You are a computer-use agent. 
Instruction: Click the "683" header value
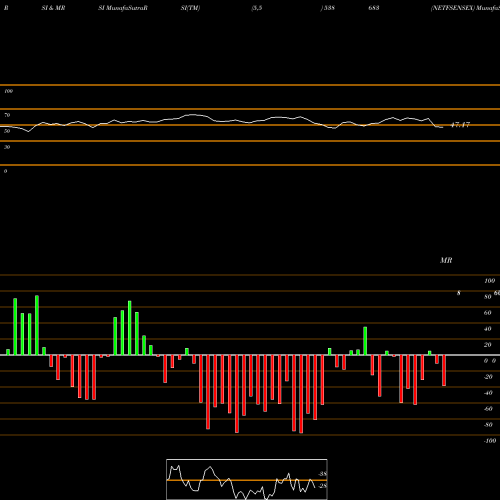374,8
